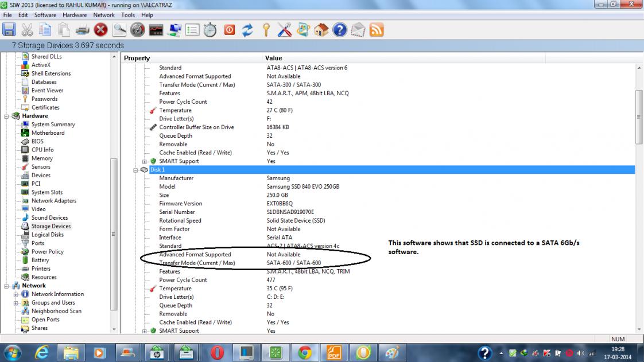Click the golden key toolbar icon
Viewport: 644px width, 362px height.
[x=266, y=30]
